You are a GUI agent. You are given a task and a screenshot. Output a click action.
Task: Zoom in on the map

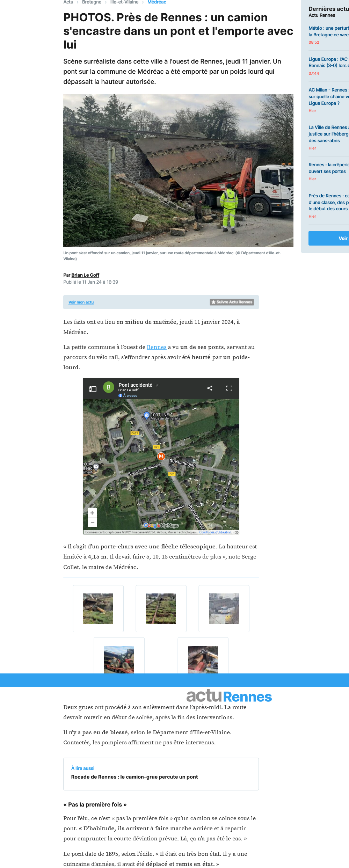point(92,513)
